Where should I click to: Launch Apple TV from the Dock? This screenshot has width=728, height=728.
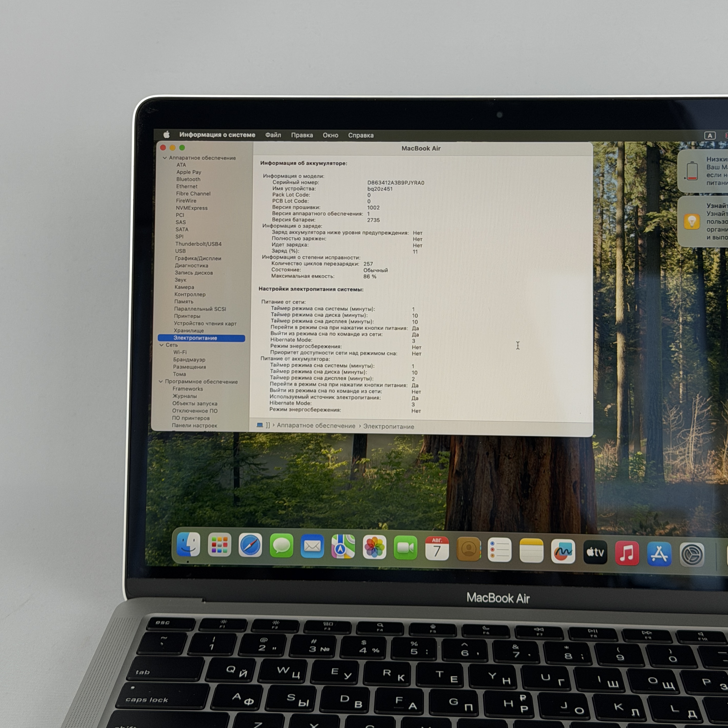[595, 552]
